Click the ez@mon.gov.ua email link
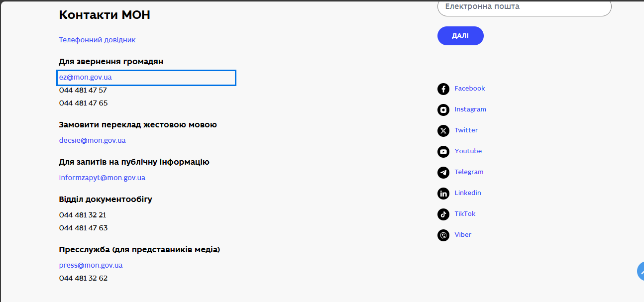Screen dimensions: 644x302 pyautogui.click(x=85, y=78)
